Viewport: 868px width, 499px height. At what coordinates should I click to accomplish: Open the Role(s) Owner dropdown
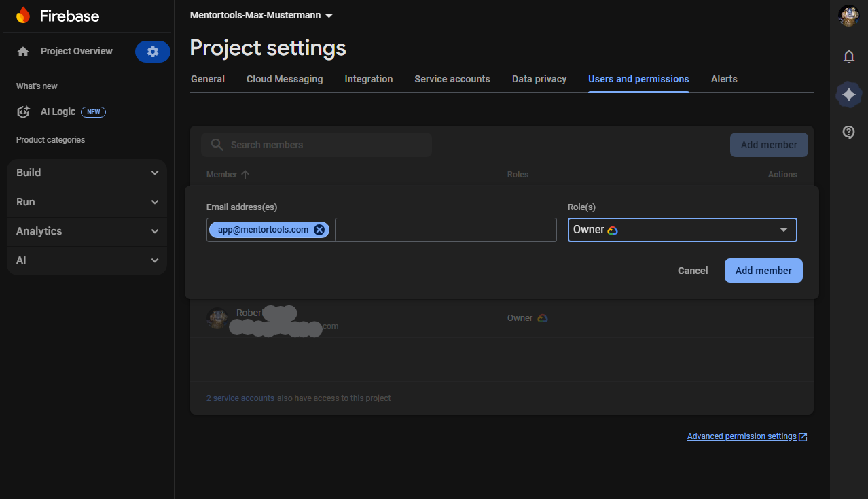pyautogui.click(x=682, y=230)
